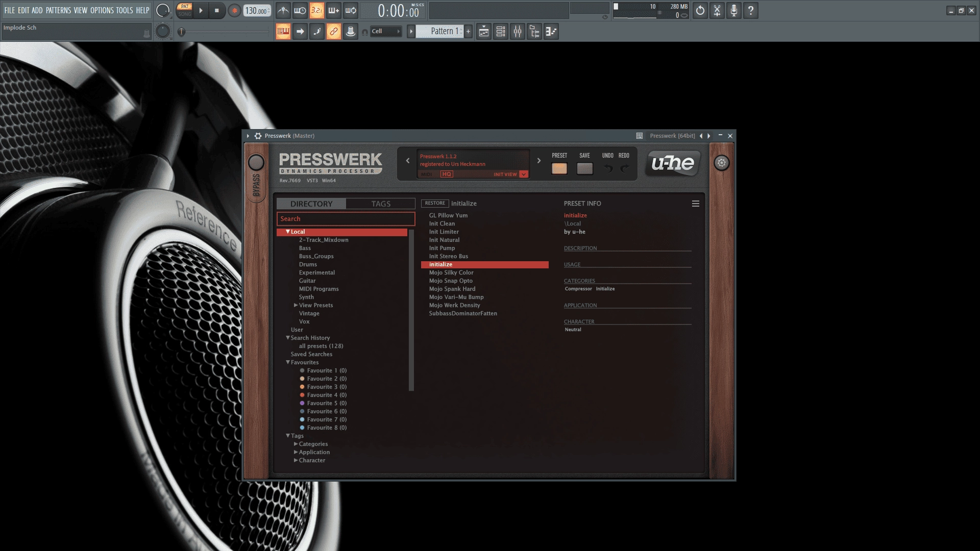Open the pattern menu arrow beside Pattern 1
Image resolution: width=980 pixels, height=551 pixels.
tap(411, 32)
